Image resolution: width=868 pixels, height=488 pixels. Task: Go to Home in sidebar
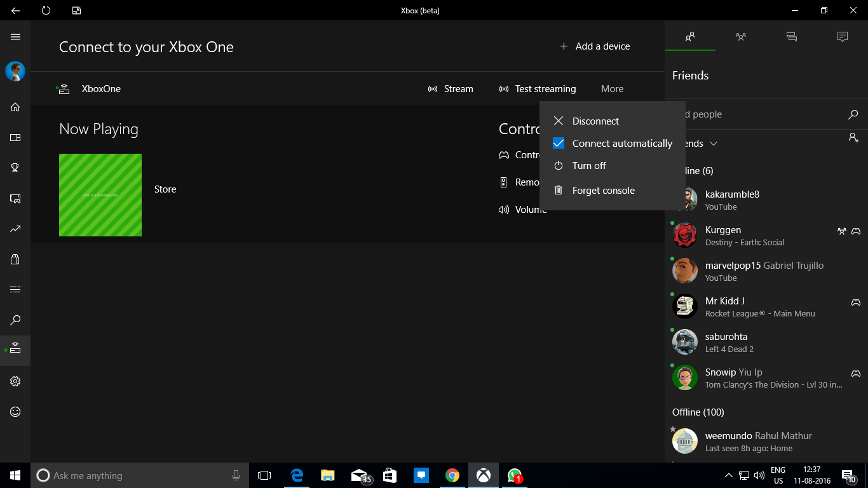coord(15,107)
